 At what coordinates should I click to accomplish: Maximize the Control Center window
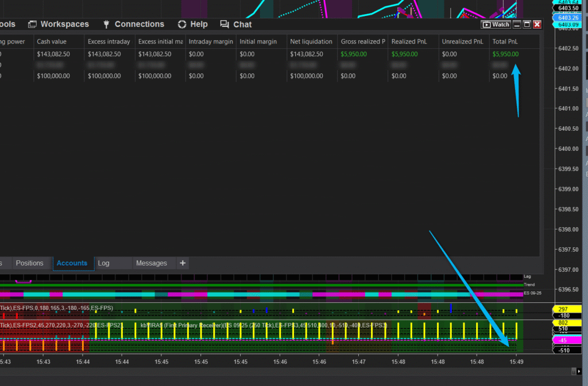[x=527, y=24]
